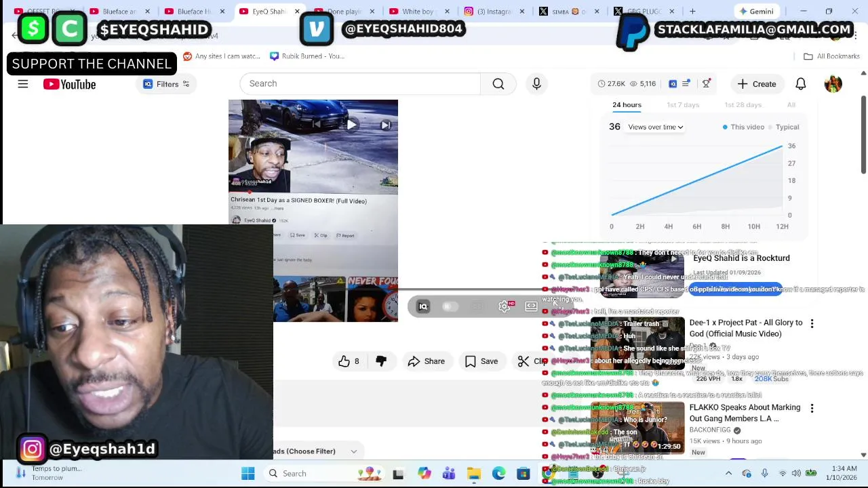Click the vidIQ icon in player controls

point(423,306)
